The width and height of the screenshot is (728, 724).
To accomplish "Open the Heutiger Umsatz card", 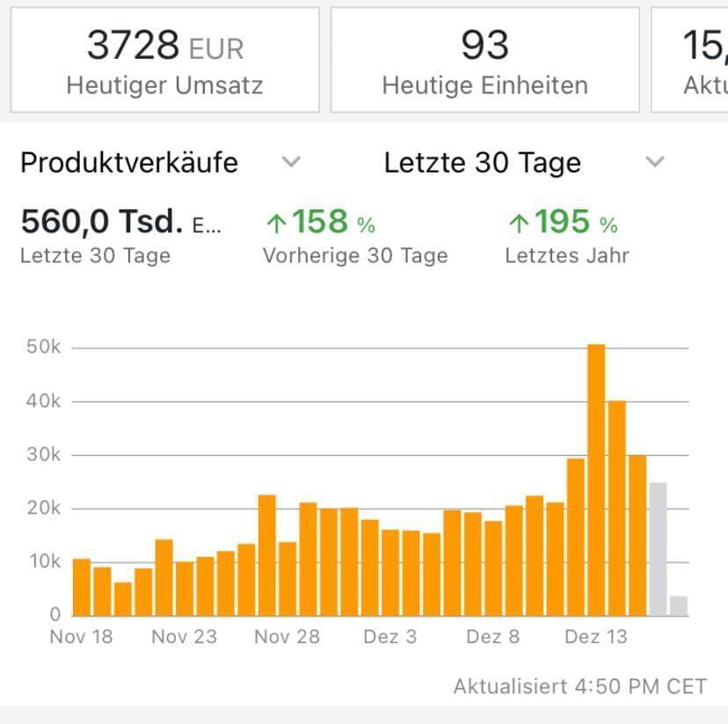I will [x=164, y=60].
